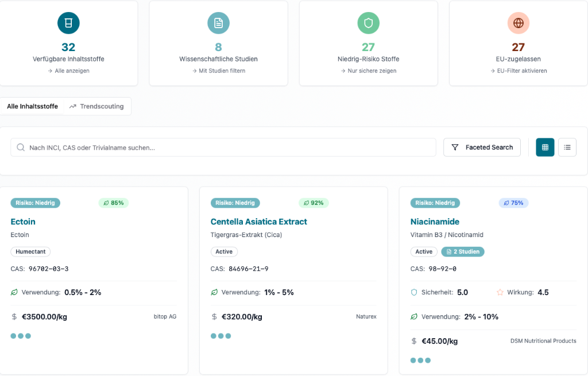The width and height of the screenshot is (588, 376).
Task: Click the shield icon above Niedrig-Risiko Stoffe
Action: [x=368, y=23]
